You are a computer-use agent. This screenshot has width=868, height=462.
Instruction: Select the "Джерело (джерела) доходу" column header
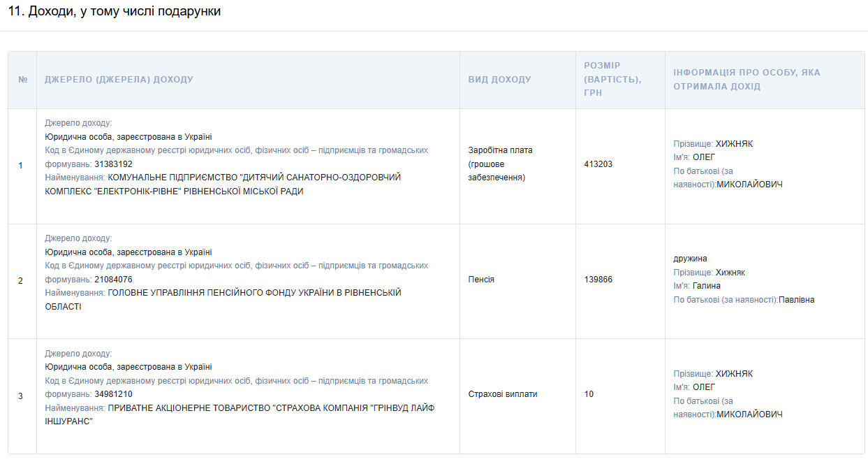click(x=119, y=80)
